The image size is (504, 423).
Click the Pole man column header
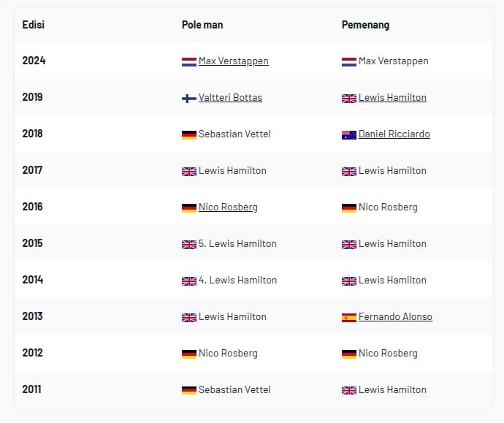[x=202, y=25]
